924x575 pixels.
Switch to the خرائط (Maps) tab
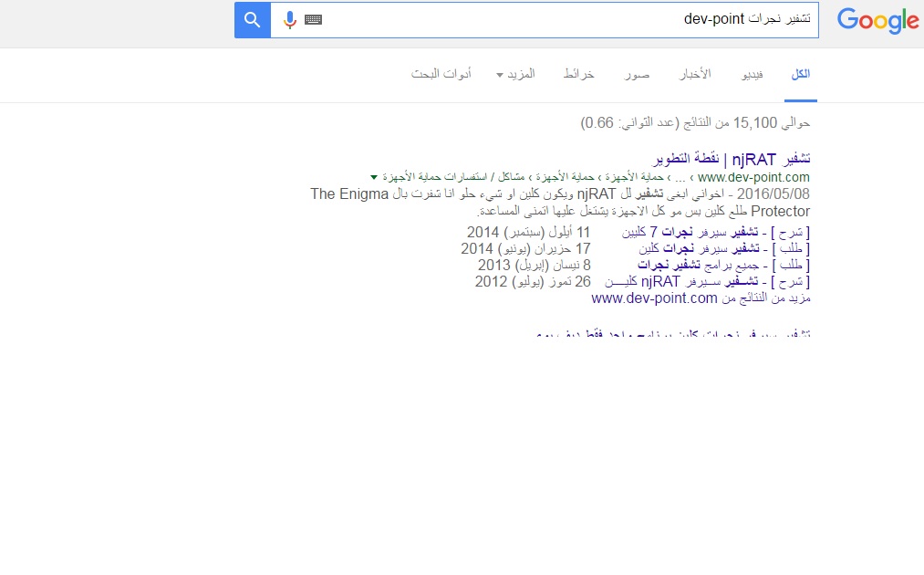578,74
